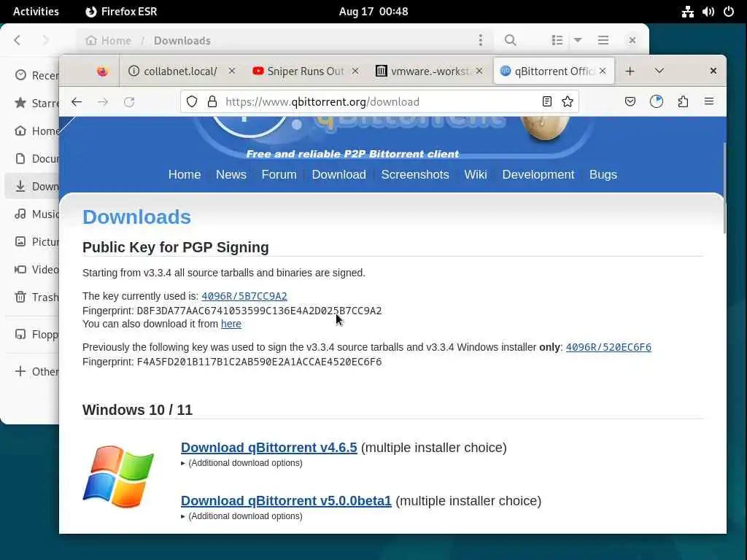Show site security padlock info
This screenshot has width=747, height=560.
tap(212, 101)
